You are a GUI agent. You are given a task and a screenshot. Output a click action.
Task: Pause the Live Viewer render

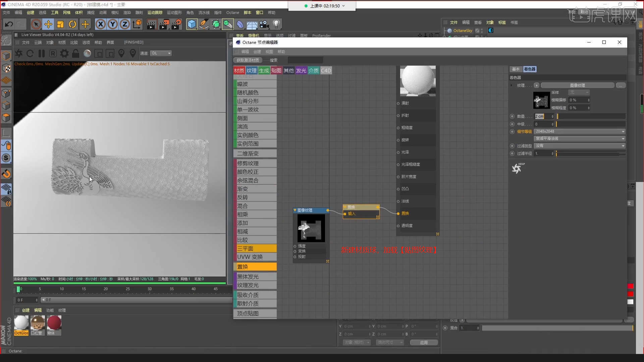pos(42,53)
